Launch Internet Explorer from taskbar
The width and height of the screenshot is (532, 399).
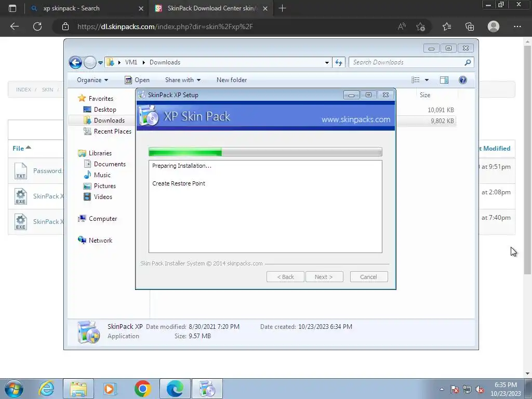pos(46,389)
